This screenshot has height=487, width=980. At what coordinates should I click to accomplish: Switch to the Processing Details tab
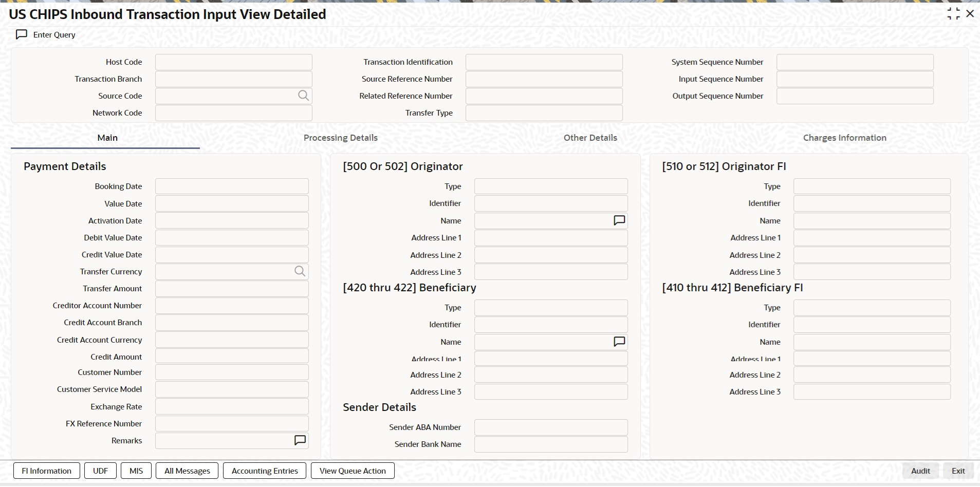point(340,138)
